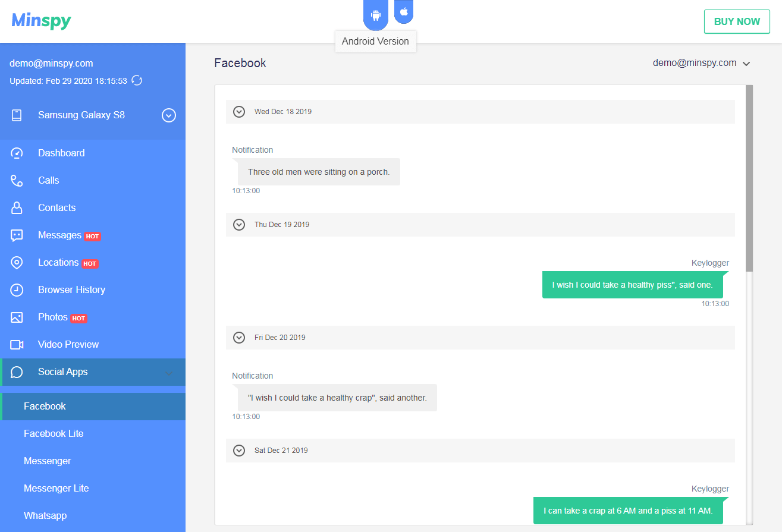The width and height of the screenshot is (782, 532).
Task: Collapse the Social Apps menu
Action: [x=168, y=373]
